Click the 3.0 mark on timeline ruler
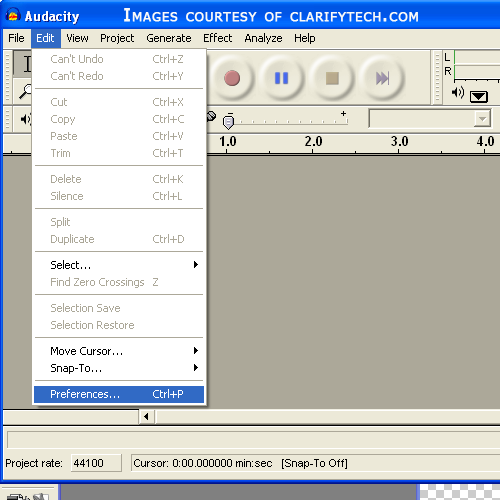 (x=399, y=142)
